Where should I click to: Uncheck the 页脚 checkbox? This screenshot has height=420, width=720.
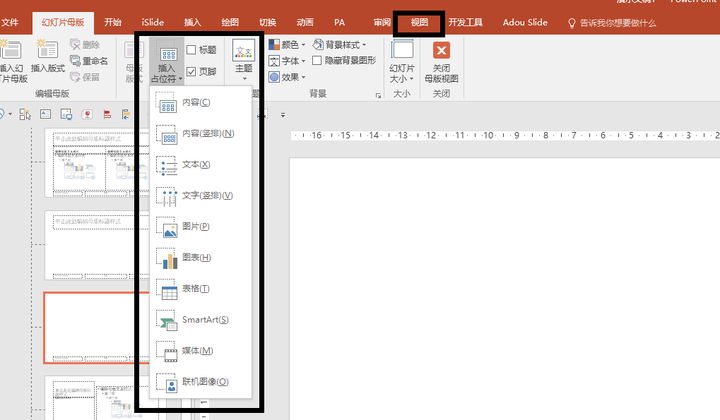pos(191,72)
